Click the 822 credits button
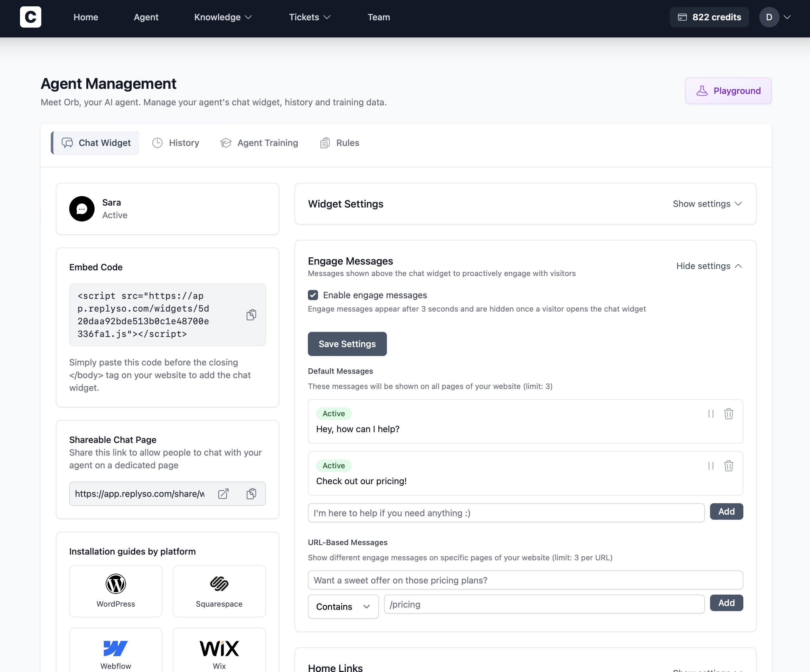The height and width of the screenshot is (672, 810). point(709,17)
